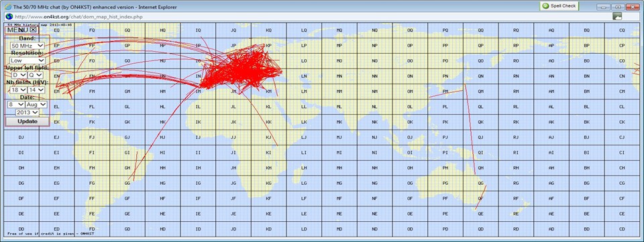Maximize the browser window

[617, 7]
